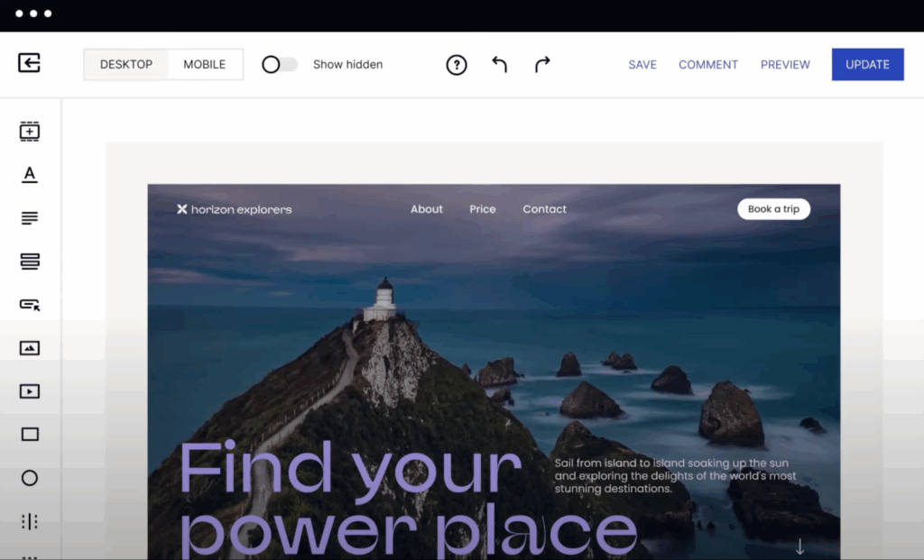Select the video element icon in sidebar
This screenshot has height=560, width=924.
[x=30, y=391]
